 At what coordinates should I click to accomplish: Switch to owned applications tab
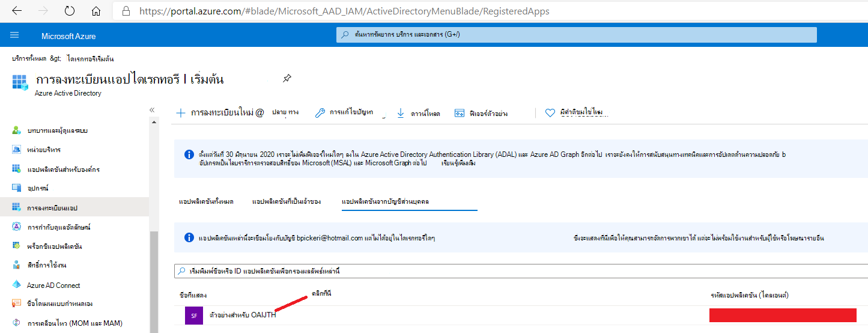[287, 202]
